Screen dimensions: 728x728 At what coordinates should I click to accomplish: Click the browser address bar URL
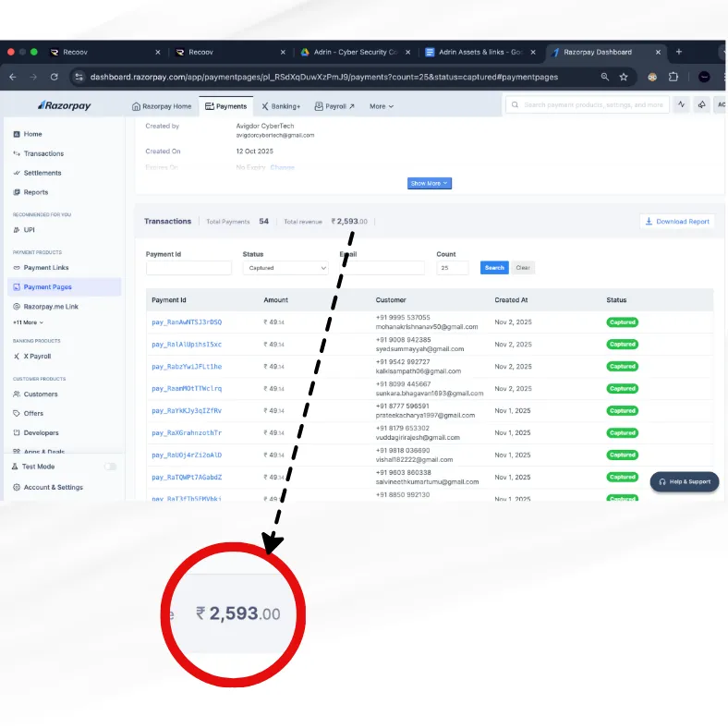tap(324, 77)
